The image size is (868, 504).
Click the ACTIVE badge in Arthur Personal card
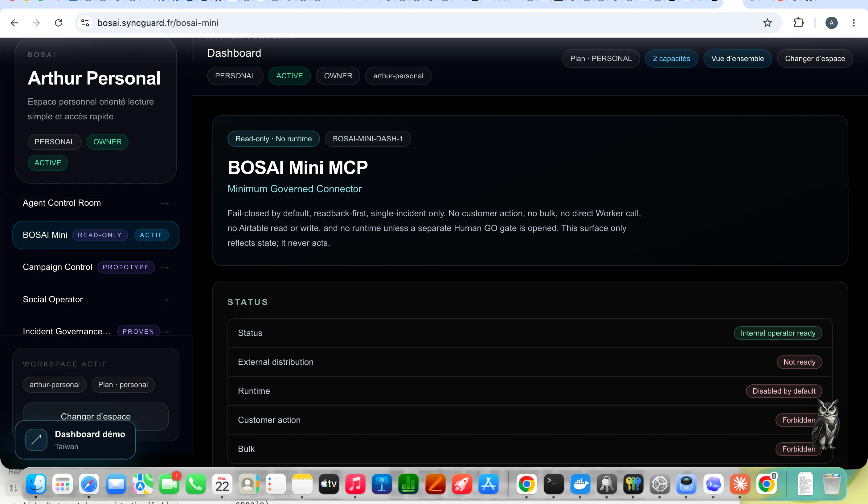47,163
